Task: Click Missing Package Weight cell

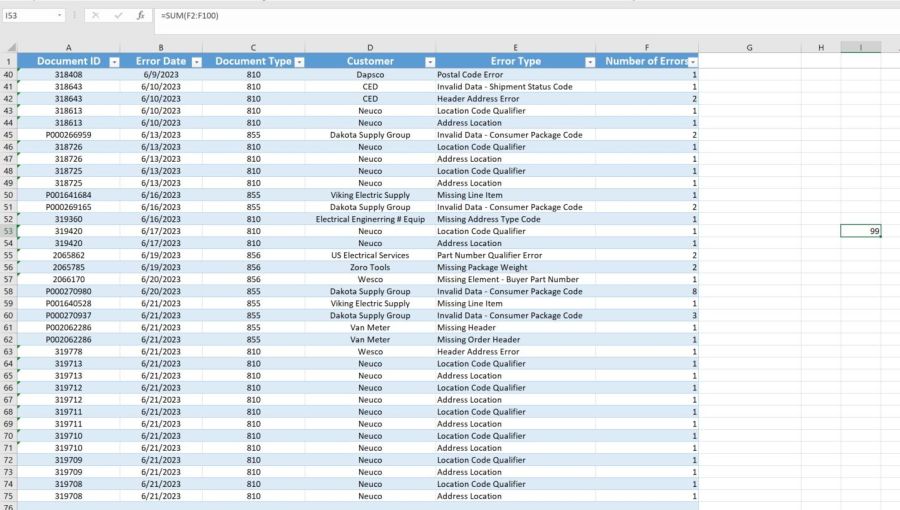Action: click(x=515, y=267)
